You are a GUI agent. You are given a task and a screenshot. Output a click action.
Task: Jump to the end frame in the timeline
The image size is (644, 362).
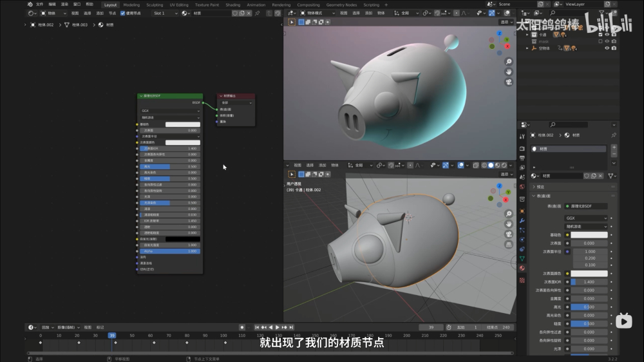[x=291, y=327]
